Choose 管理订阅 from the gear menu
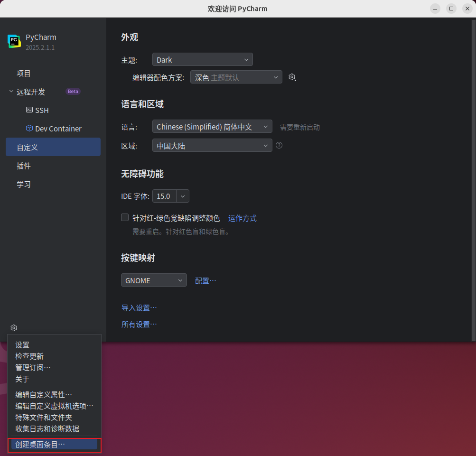The height and width of the screenshot is (456, 476). pyautogui.click(x=55, y=368)
